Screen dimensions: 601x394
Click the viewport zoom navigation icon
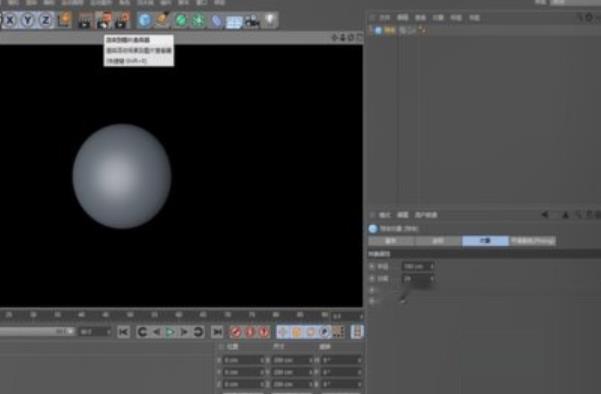tap(342, 37)
